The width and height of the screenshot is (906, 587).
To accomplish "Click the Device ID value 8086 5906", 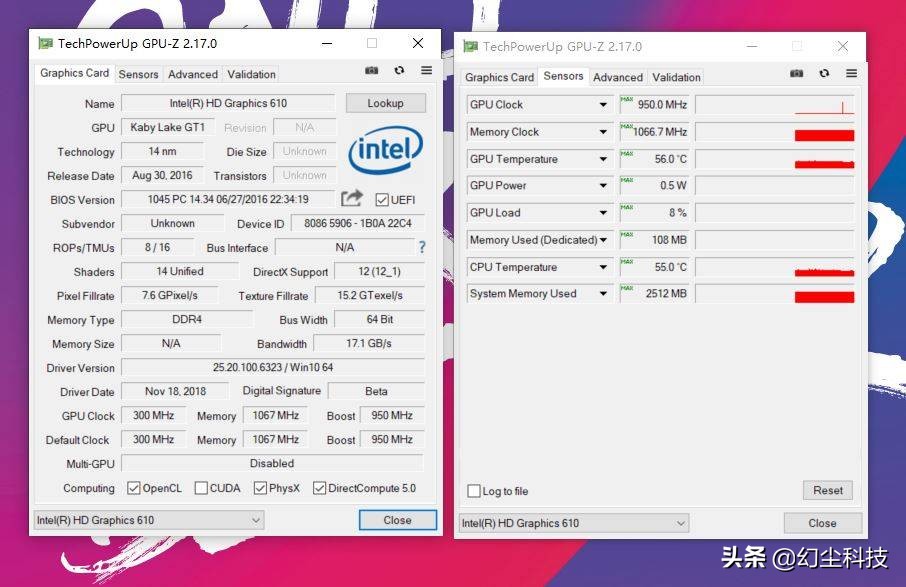I will pyautogui.click(x=358, y=224).
